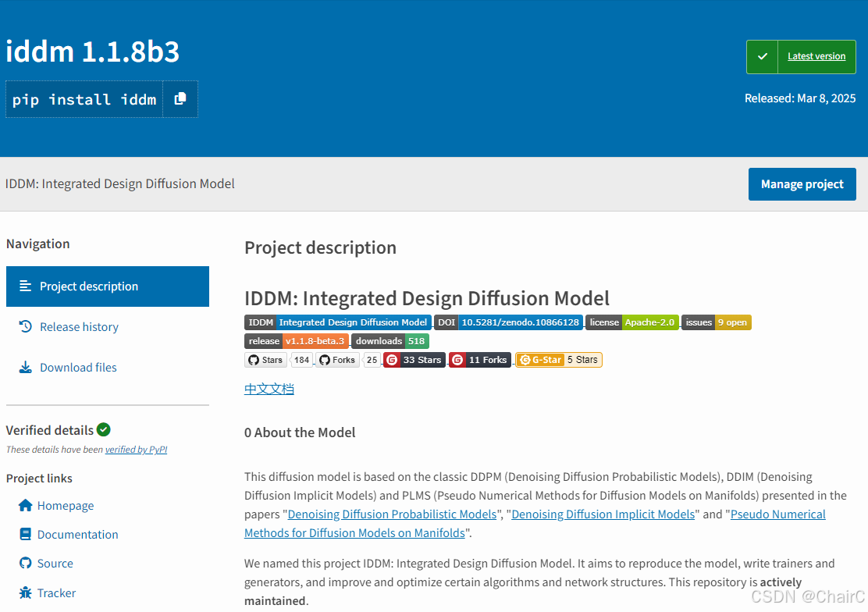Click the Source GitHub icon
Image resolution: width=868 pixels, height=612 pixels.
coord(26,563)
